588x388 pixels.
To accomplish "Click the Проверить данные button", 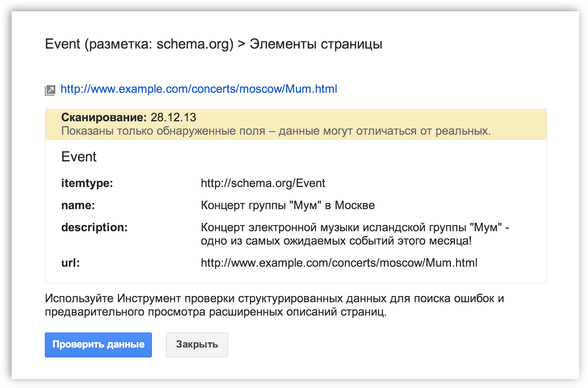I will click(x=98, y=345).
